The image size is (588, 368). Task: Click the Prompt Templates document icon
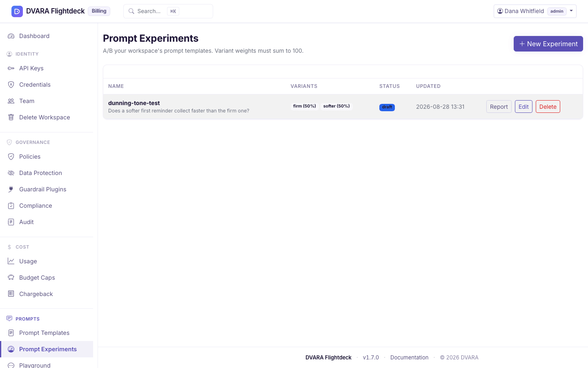click(x=11, y=333)
